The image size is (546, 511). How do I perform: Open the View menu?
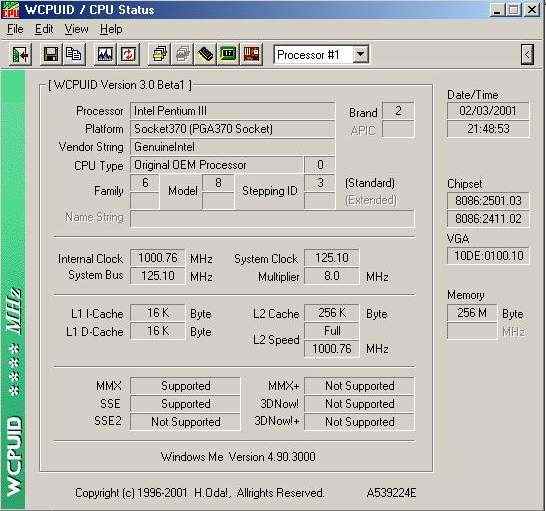(x=76, y=29)
